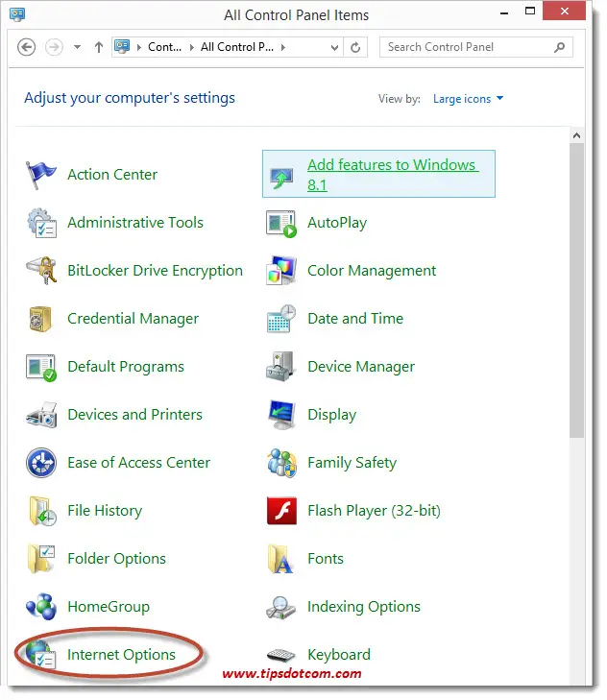The width and height of the screenshot is (607, 700).
Task: Open the Indexing Options magnifier icon
Action: [x=281, y=608]
